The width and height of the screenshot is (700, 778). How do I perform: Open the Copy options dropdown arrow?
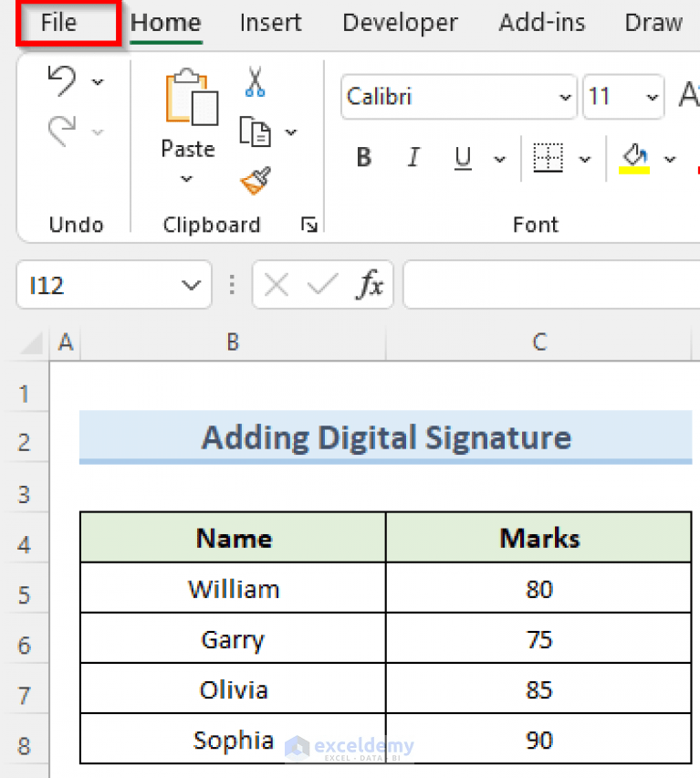click(291, 132)
